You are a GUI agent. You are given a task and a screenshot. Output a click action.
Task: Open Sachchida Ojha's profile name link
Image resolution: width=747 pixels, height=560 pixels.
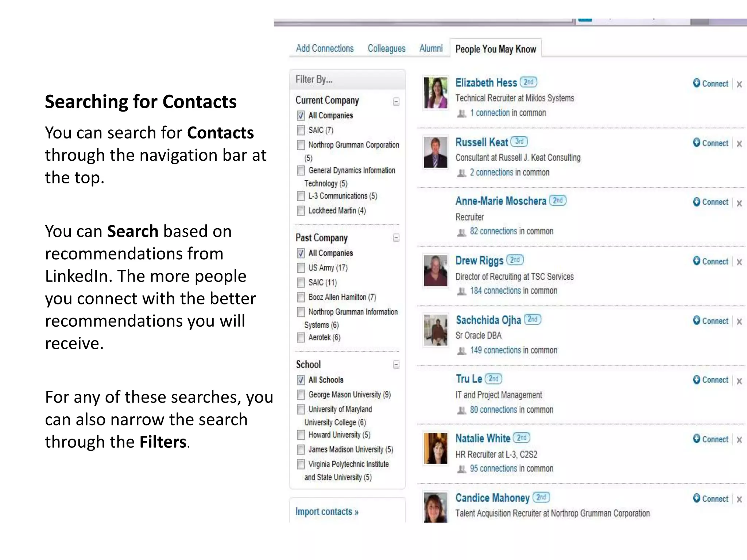pyautogui.click(x=488, y=320)
